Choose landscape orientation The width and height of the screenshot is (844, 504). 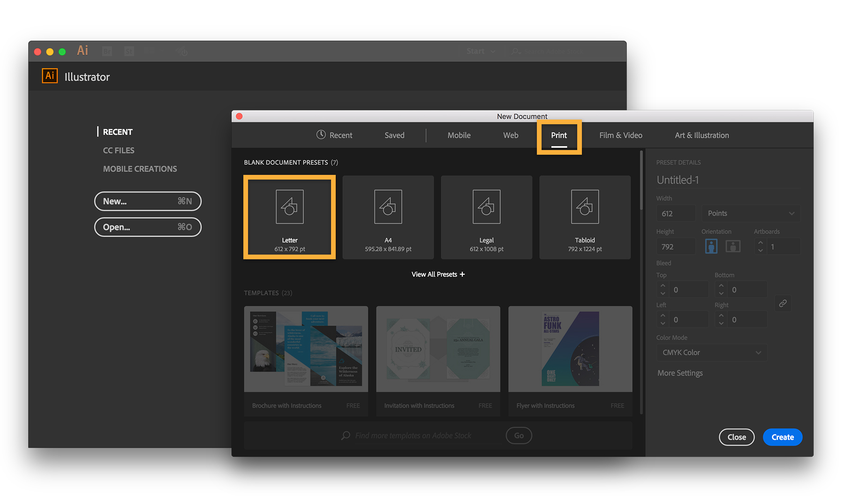tap(733, 246)
